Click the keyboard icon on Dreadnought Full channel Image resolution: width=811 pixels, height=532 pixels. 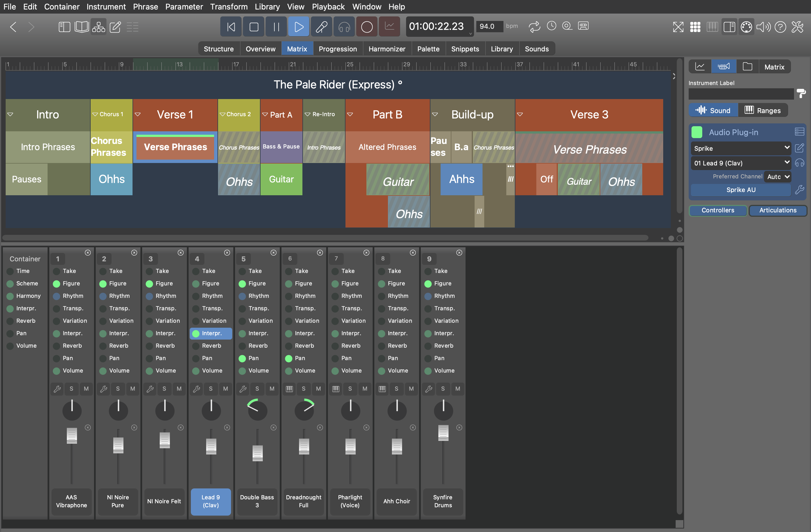click(x=289, y=389)
